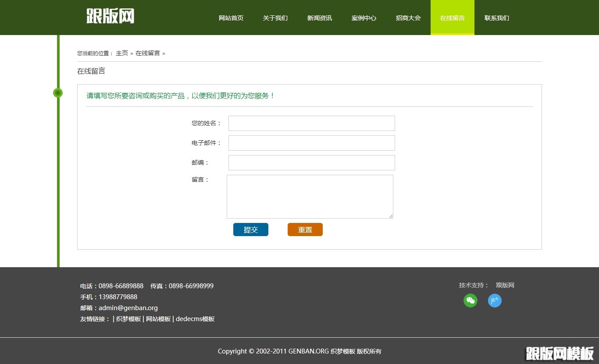Click the WeChat share icon in footer
Screen dimensions: 599x364
470,301
